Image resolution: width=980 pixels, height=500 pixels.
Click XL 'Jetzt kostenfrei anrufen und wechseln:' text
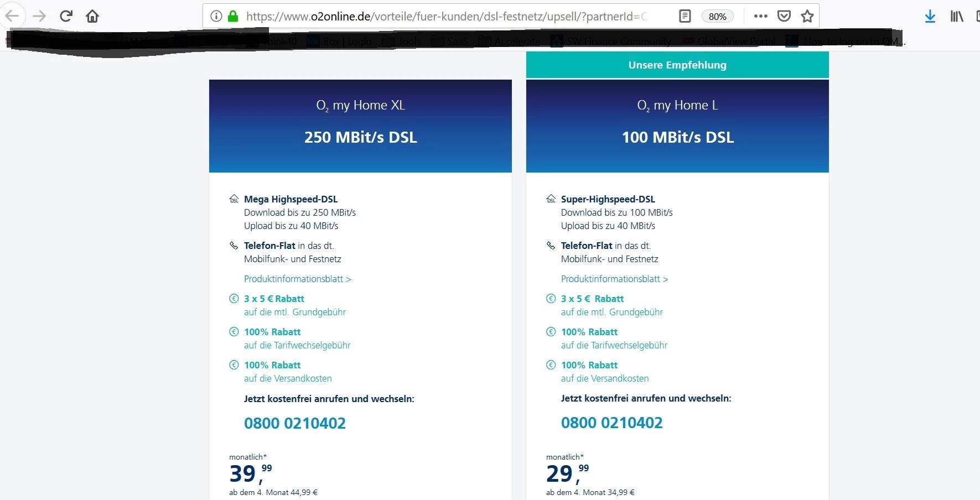click(x=329, y=399)
